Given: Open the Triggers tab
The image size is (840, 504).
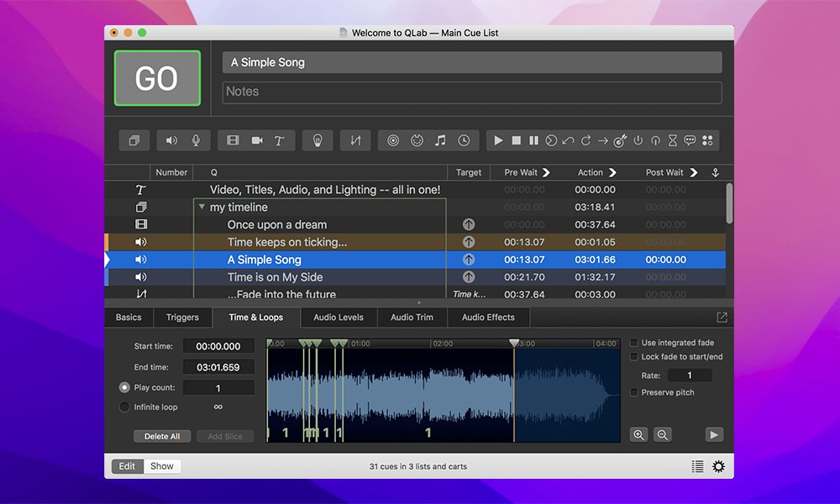Looking at the screenshot, I should (182, 318).
